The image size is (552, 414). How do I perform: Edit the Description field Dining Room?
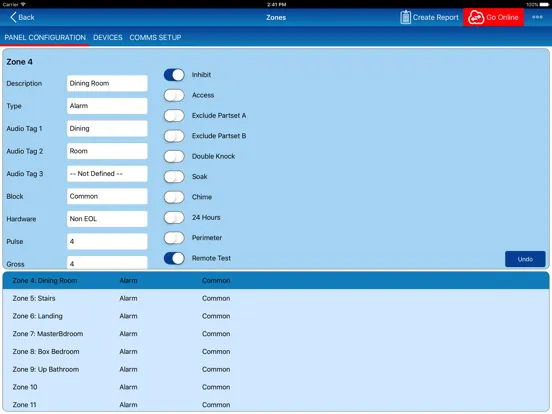coord(107,83)
